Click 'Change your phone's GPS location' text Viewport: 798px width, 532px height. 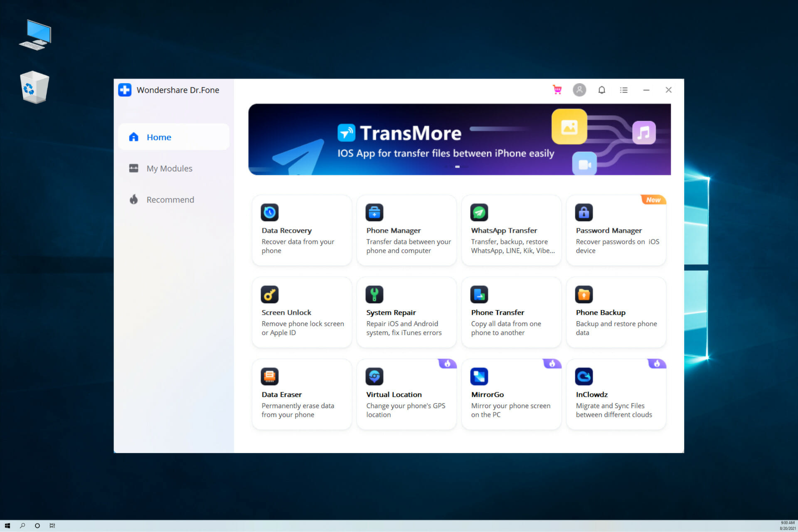coord(406,410)
